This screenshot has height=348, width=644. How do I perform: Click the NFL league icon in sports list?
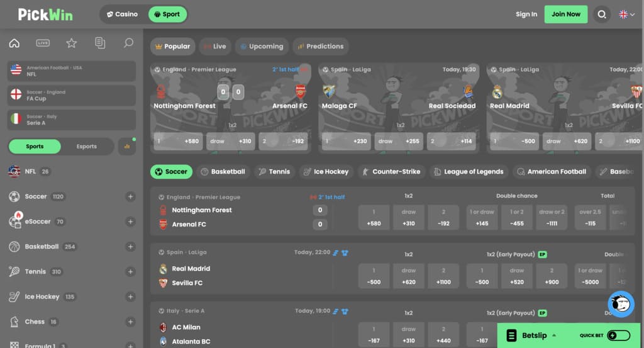[x=14, y=171]
